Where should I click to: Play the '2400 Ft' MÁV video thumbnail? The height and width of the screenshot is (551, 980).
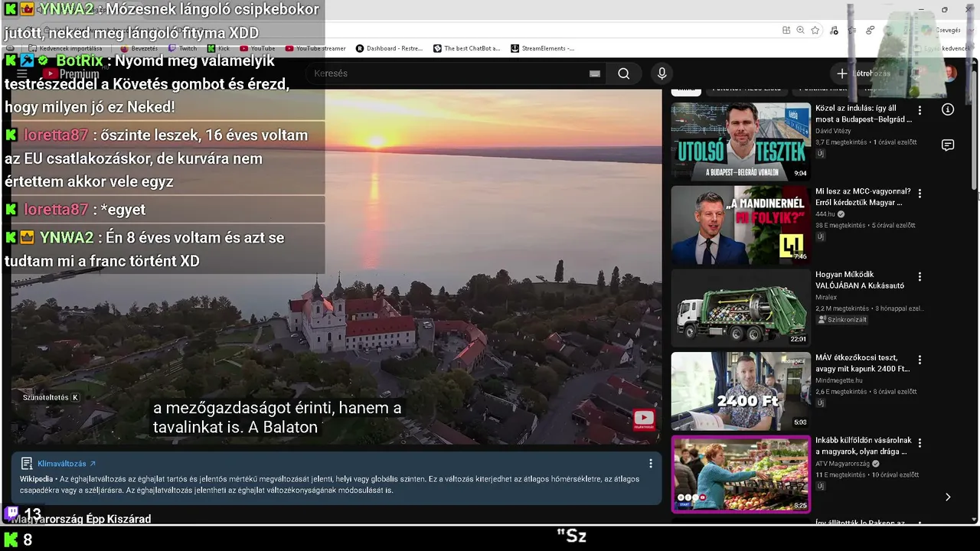click(740, 391)
